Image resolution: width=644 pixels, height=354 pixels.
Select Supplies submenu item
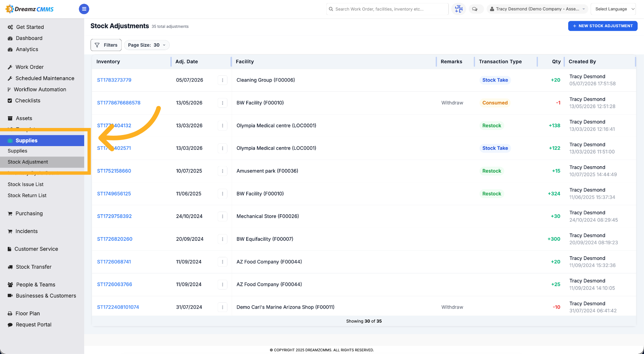[17, 151]
